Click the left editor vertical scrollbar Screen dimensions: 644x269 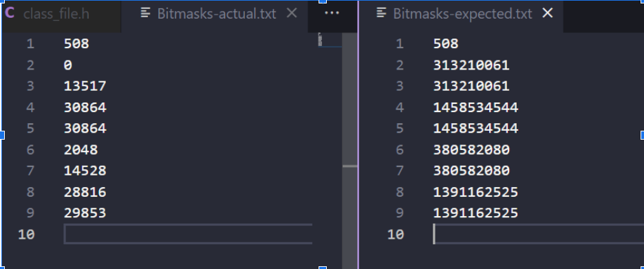pyautogui.click(x=350, y=151)
